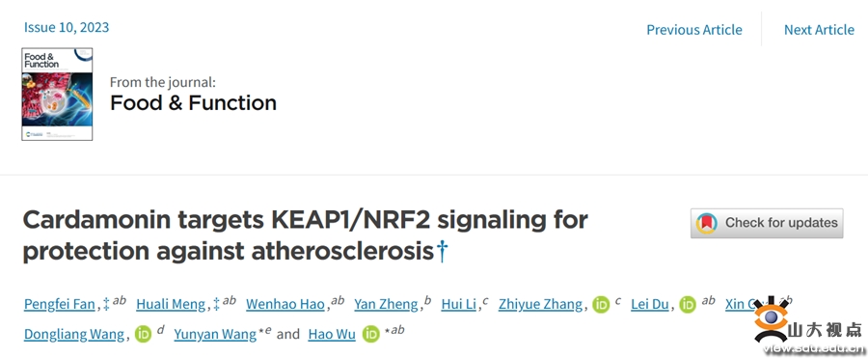
Task: Click the Crossmark bookmark icon
Action: point(706,223)
